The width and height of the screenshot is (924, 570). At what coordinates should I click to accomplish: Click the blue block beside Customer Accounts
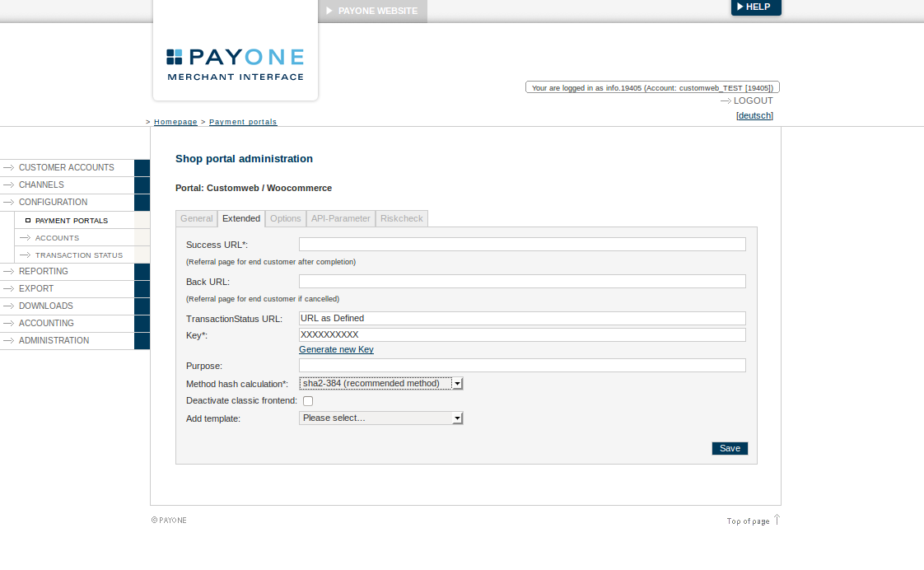click(x=142, y=168)
